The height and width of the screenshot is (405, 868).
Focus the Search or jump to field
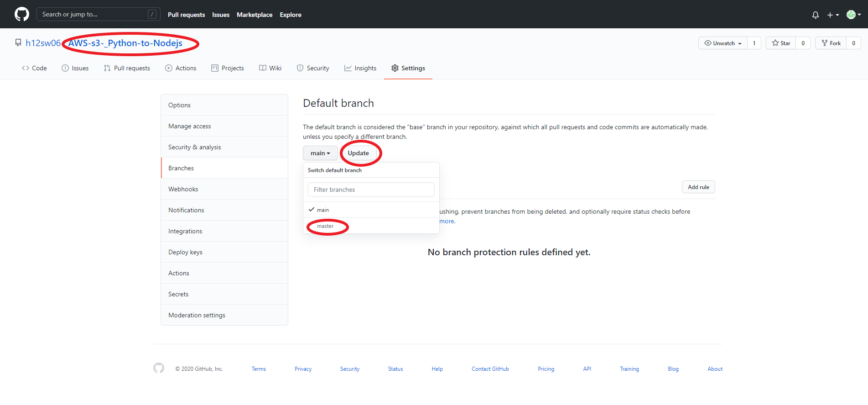[98, 14]
